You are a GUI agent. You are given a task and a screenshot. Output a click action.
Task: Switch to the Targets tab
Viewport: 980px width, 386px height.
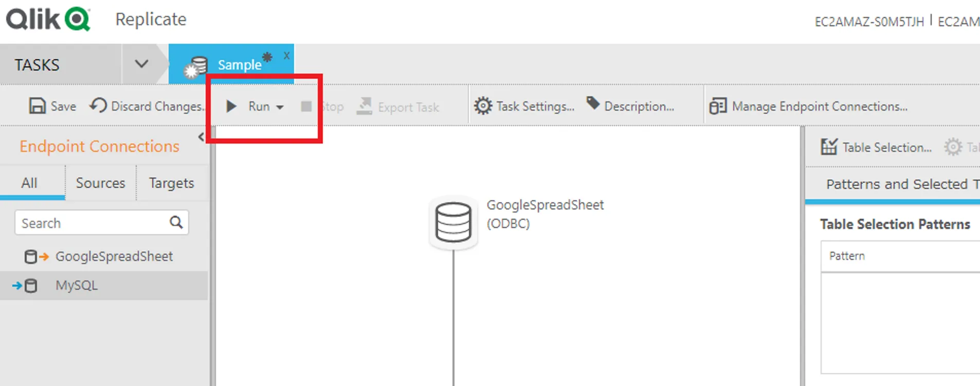click(171, 183)
